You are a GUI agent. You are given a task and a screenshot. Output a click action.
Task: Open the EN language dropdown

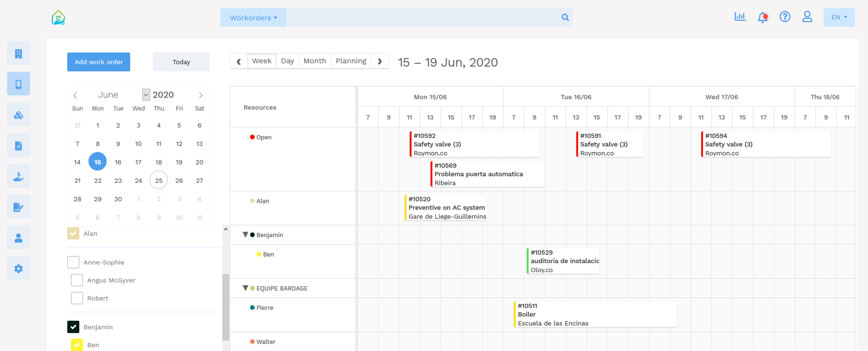839,17
